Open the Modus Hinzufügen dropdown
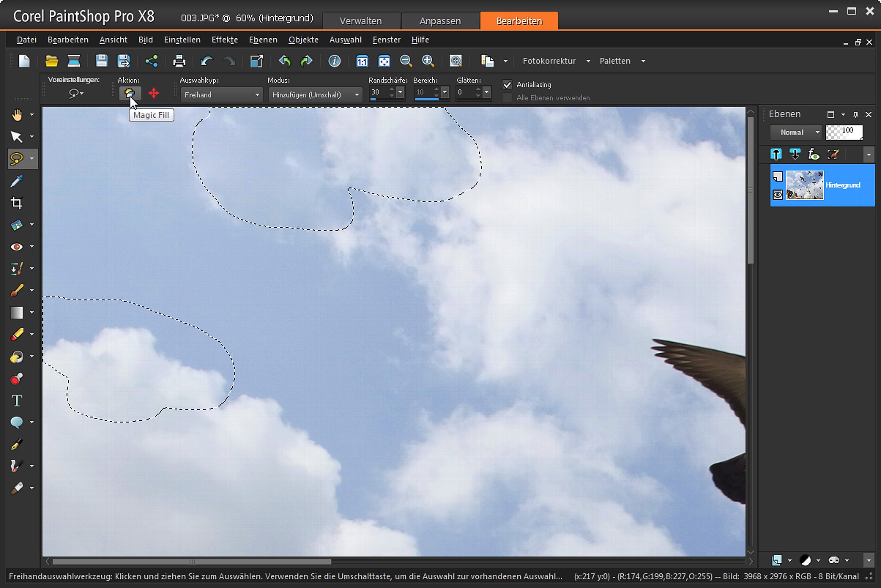This screenshot has width=881, height=588. [x=315, y=95]
